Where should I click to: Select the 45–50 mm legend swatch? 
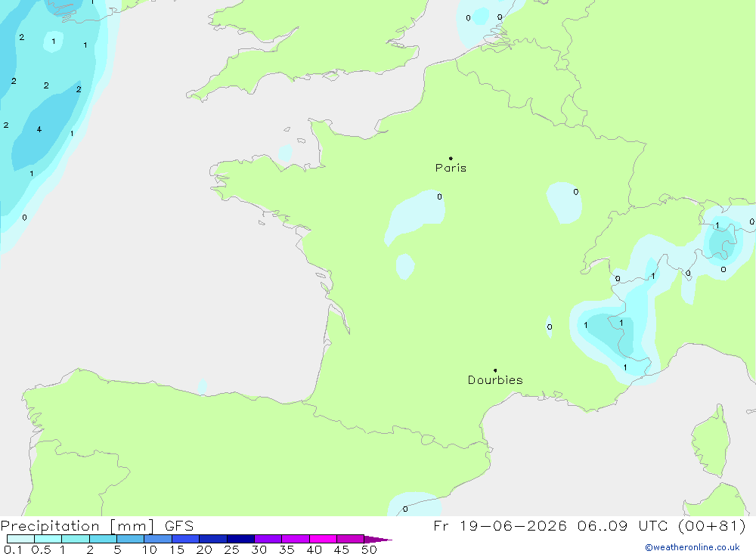click(351, 539)
